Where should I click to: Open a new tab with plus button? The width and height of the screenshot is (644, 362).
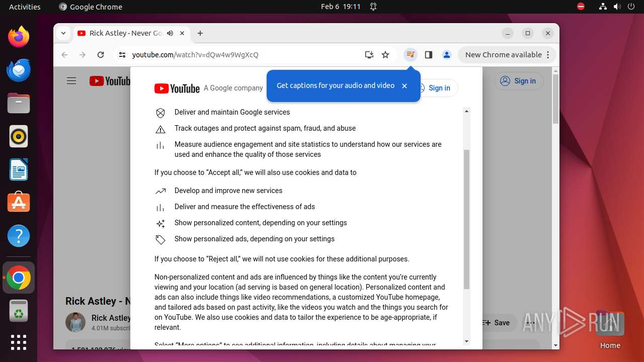click(200, 33)
